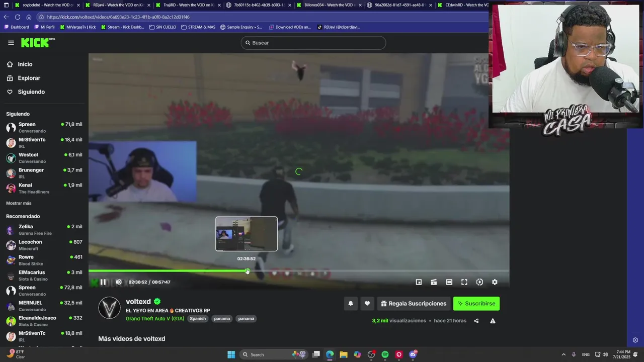Open Explorar in sidebar

pyautogui.click(x=24, y=78)
